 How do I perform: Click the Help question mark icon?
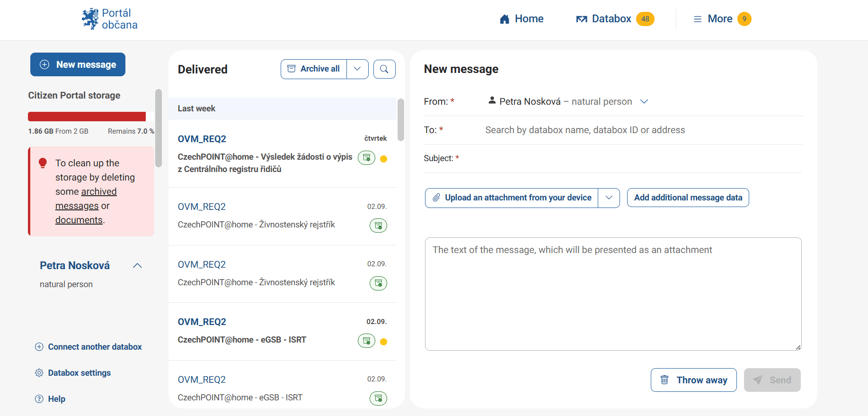39,399
